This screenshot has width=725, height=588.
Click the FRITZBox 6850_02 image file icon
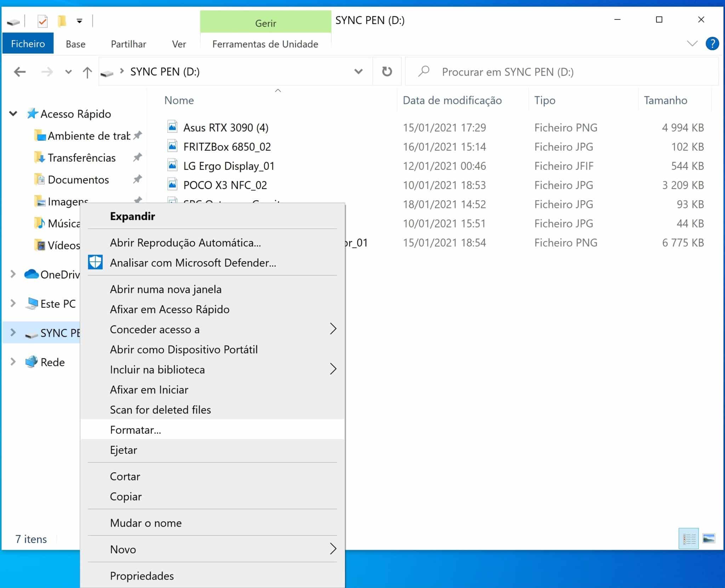tap(172, 146)
